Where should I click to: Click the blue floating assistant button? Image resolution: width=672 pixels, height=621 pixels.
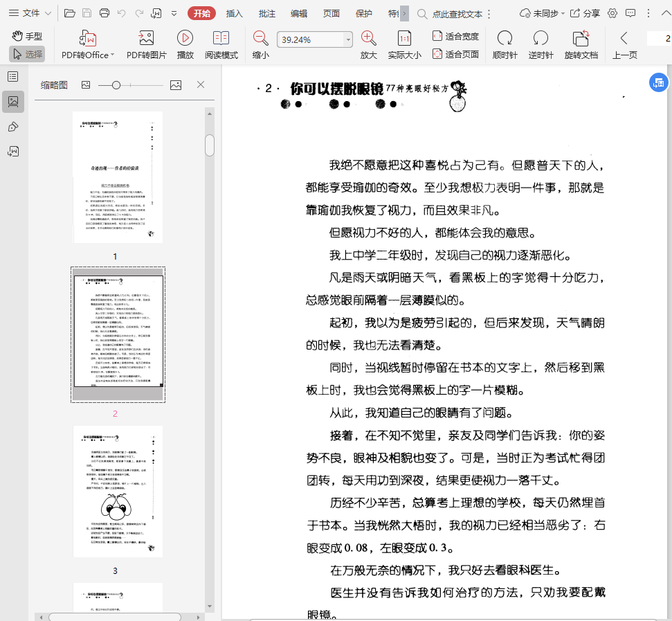(658, 82)
